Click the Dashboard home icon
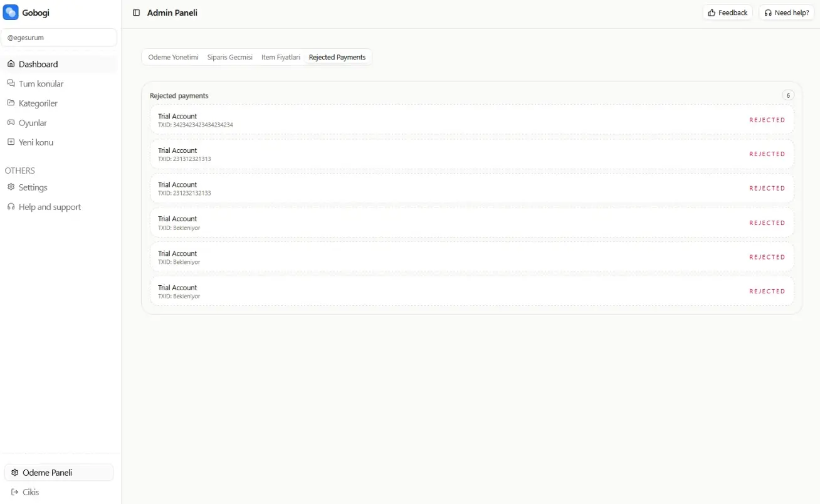 11,64
